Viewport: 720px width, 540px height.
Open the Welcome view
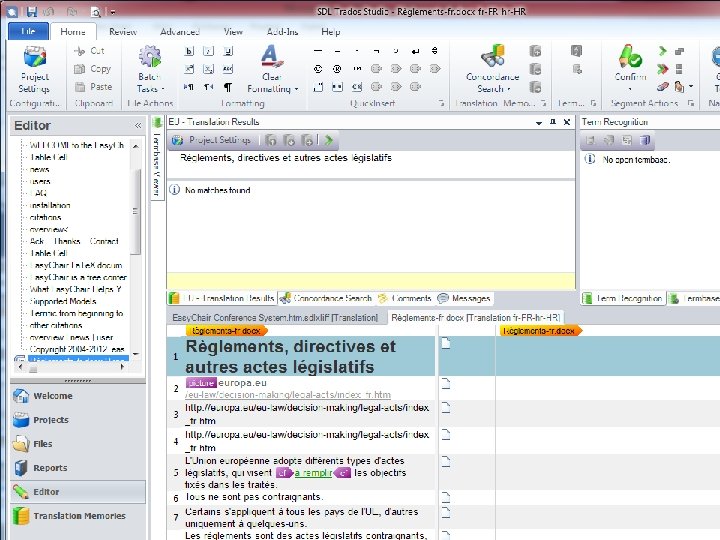click(x=78, y=396)
